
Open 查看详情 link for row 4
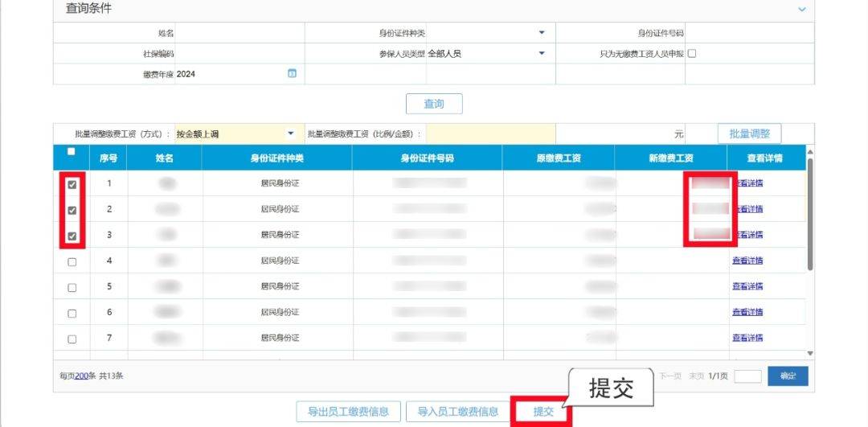click(747, 261)
